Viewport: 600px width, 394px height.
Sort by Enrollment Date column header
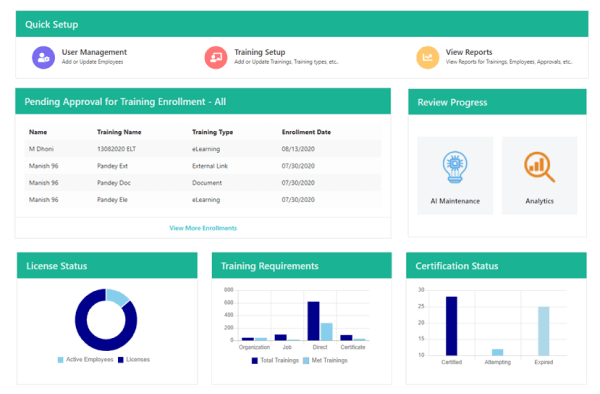pos(306,132)
